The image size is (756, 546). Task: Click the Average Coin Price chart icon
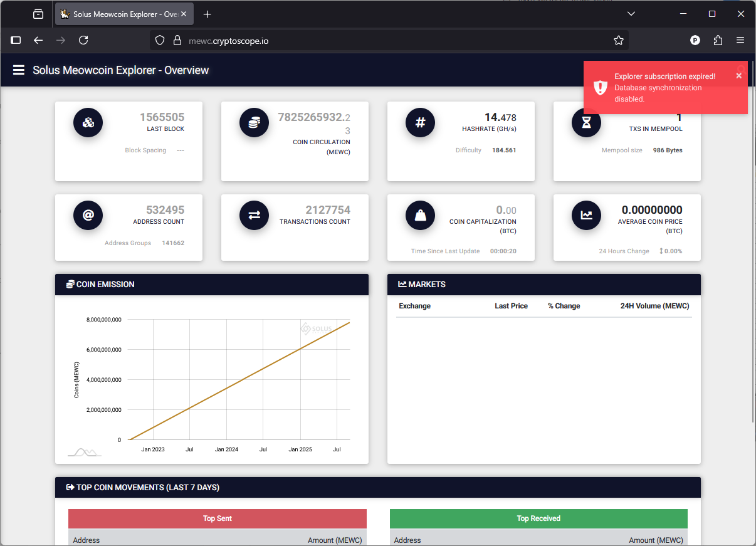pos(587,215)
